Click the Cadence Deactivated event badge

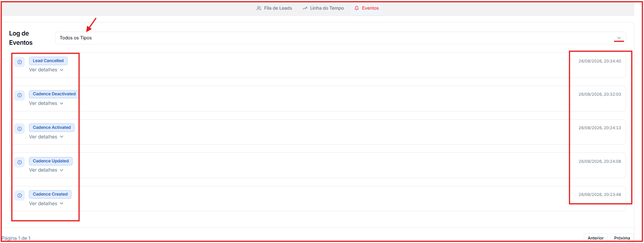[x=54, y=94]
